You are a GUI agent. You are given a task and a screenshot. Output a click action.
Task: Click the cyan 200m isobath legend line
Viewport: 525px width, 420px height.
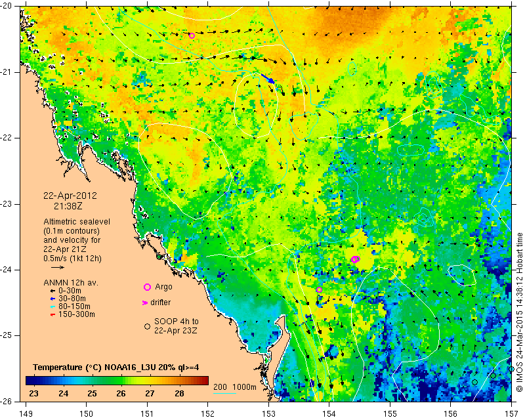click(224, 393)
